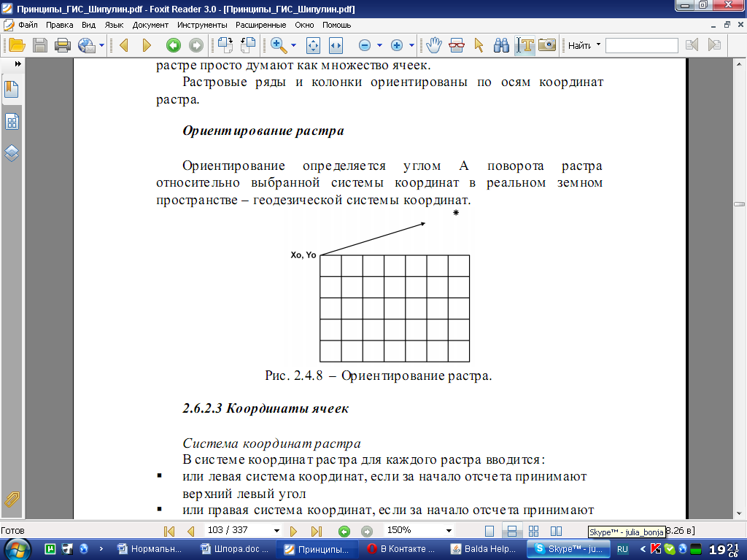Select the Zoom In magnifier tool
747x560 pixels.
(x=279, y=45)
